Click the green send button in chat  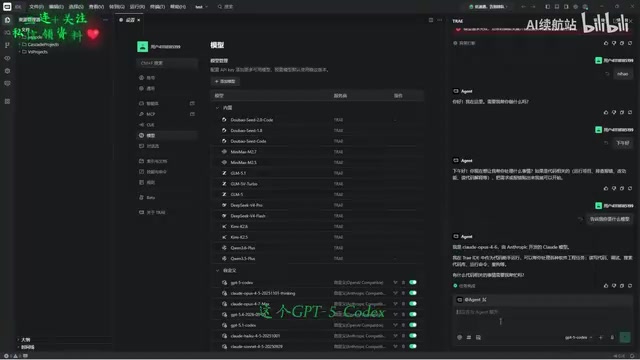point(625,337)
